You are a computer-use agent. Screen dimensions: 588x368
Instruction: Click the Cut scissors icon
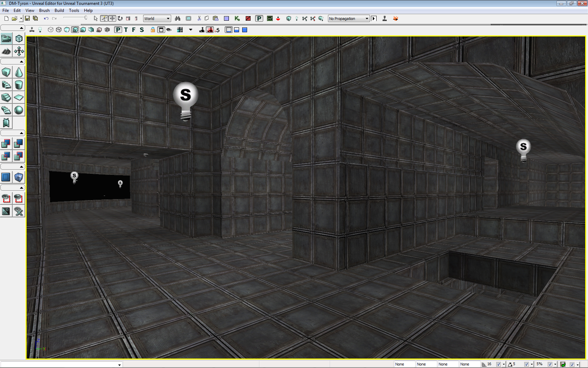pos(199,19)
